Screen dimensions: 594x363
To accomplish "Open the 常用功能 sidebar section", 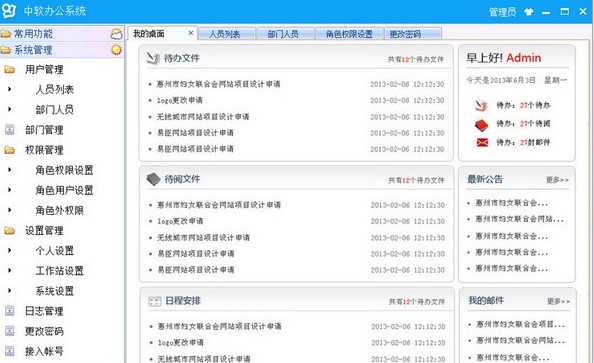I will pos(62,34).
